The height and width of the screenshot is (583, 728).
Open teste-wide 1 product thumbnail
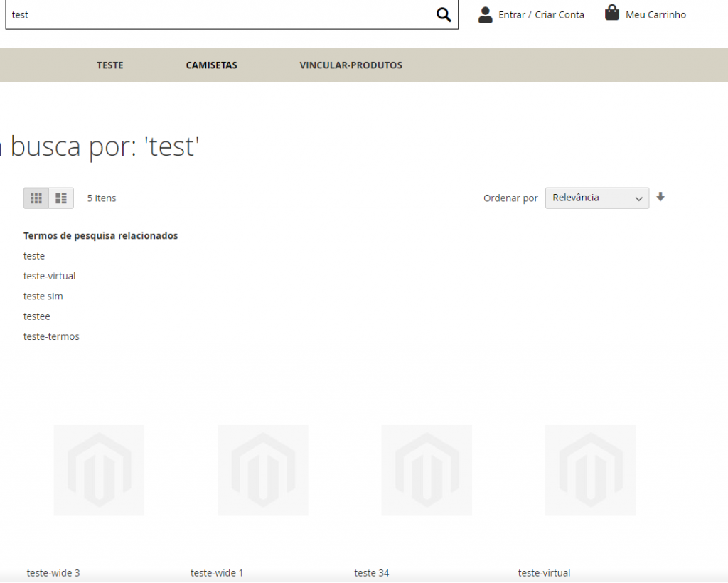(263, 470)
